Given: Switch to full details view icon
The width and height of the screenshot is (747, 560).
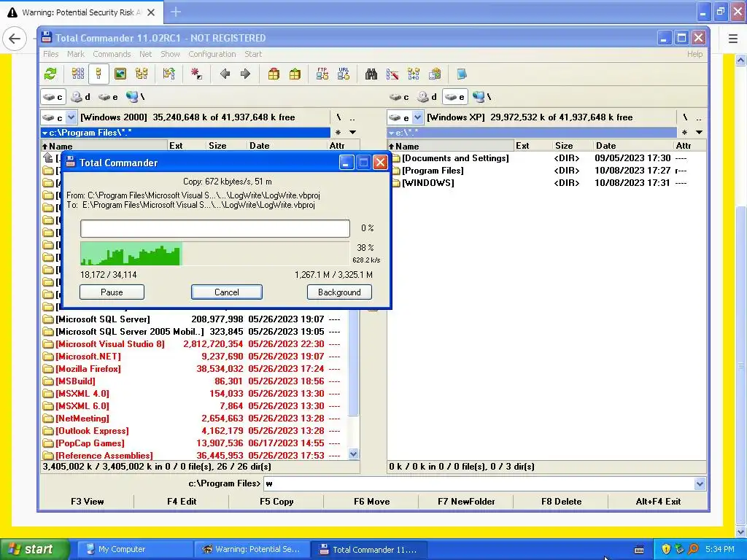Looking at the screenshot, I should pos(98,74).
